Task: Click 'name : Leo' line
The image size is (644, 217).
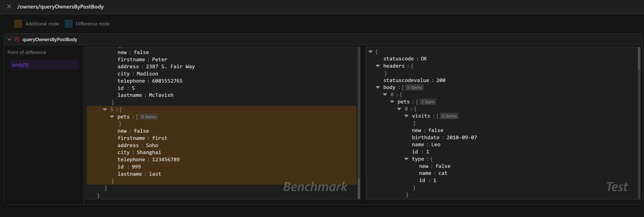Action: (426, 145)
